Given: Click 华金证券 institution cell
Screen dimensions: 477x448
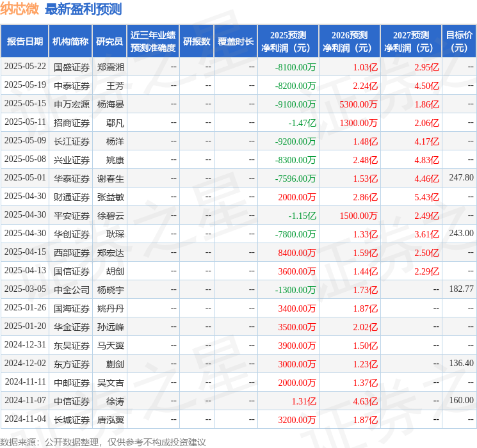Looking at the screenshot, I should (72, 327).
